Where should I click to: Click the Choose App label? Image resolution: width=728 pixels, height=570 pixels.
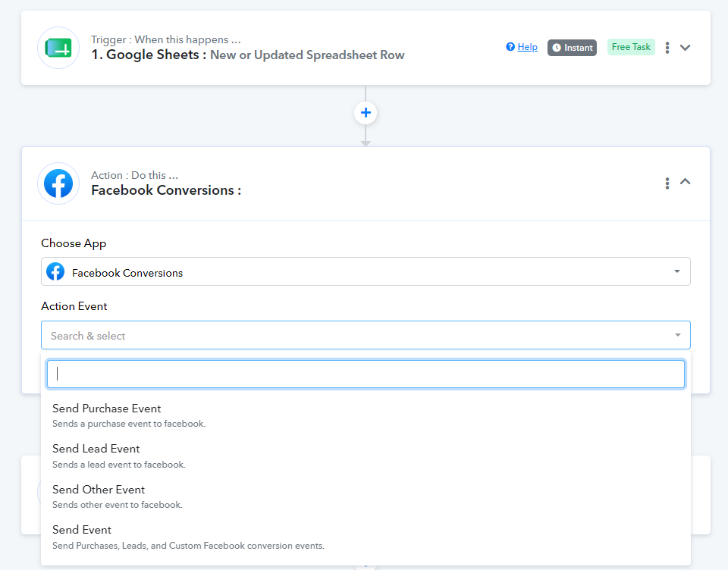[x=74, y=243]
